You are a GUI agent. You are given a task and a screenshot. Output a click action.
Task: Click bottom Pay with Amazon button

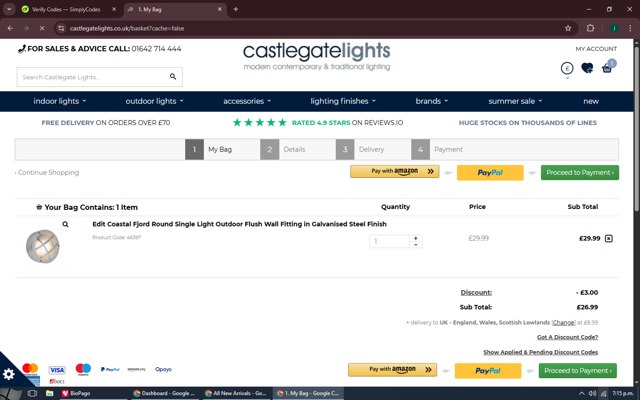coord(392,370)
